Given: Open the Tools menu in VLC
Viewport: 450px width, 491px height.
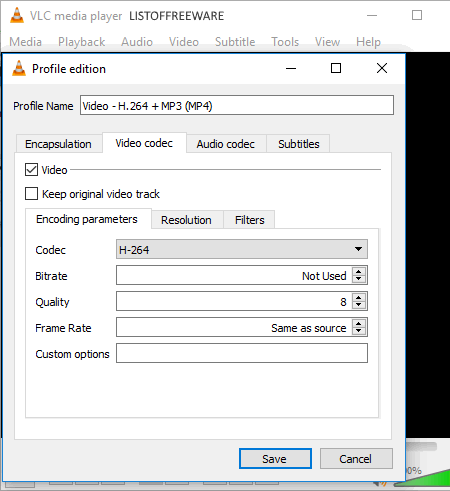Looking at the screenshot, I should (x=285, y=42).
